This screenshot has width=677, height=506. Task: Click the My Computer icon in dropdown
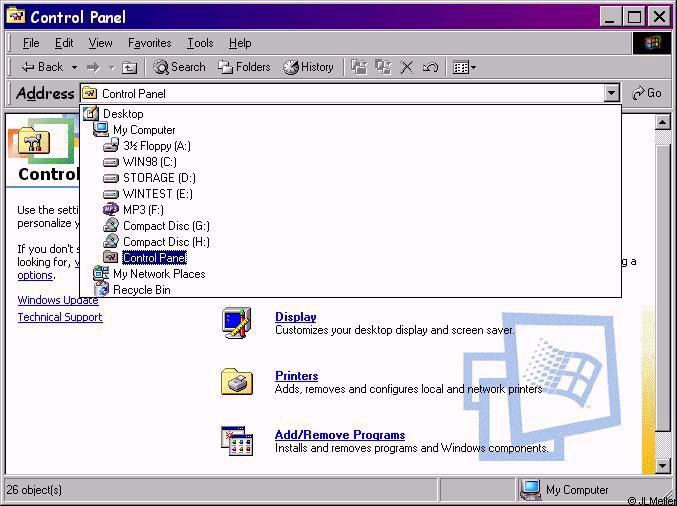pyautogui.click(x=101, y=130)
